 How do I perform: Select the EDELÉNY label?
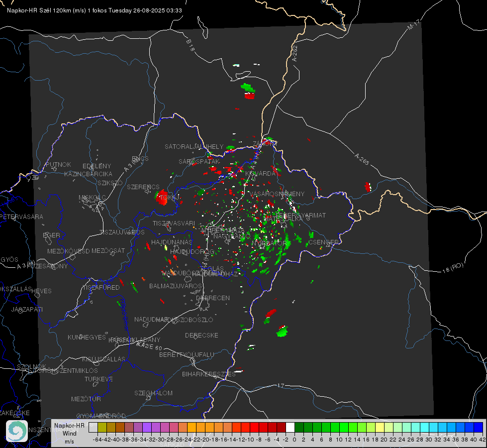click(x=97, y=166)
